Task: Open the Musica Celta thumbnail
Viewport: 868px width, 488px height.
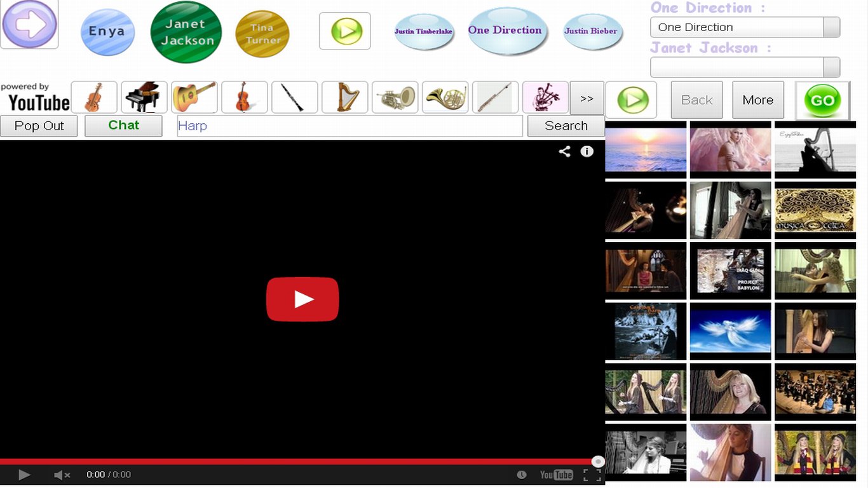Action: click(x=815, y=210)
